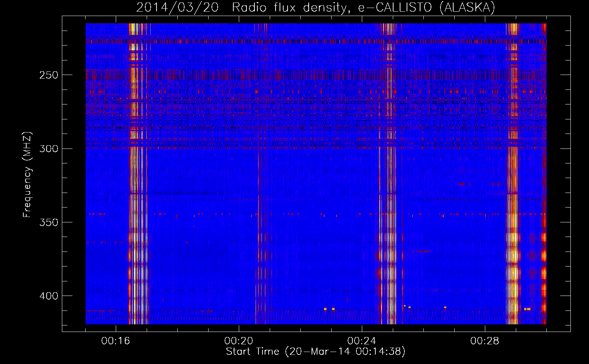The image size is (589, 364).
Task: Click the "Frequency (MHZ)" axis label
Action: [27, 175]
